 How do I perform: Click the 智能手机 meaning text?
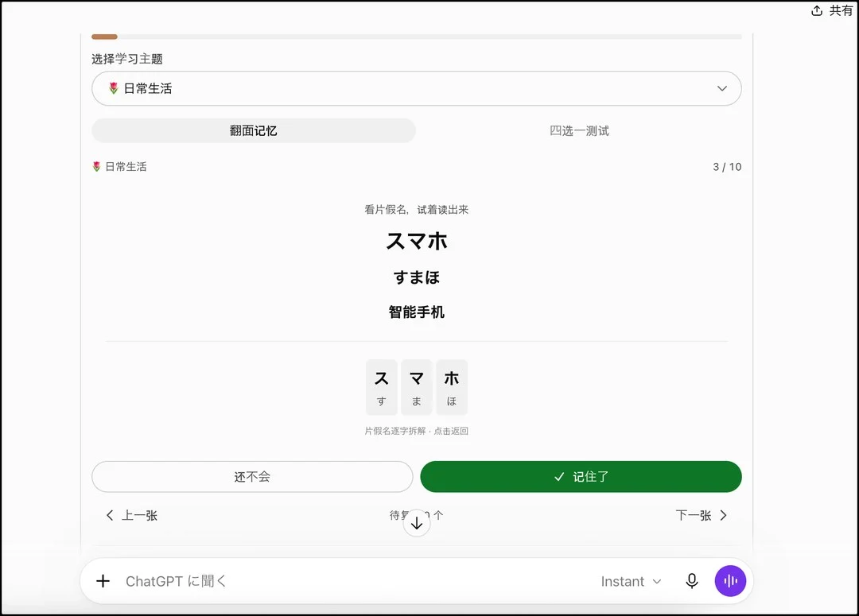click(x=416, y=312)
